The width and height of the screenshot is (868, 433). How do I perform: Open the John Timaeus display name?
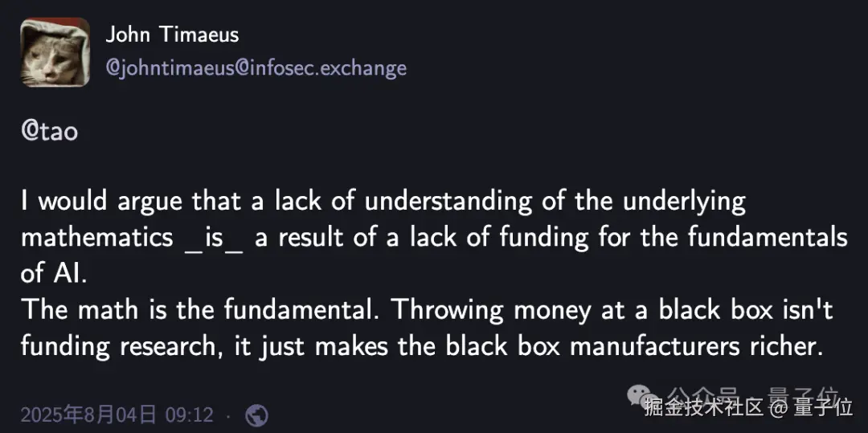point(172,35)
